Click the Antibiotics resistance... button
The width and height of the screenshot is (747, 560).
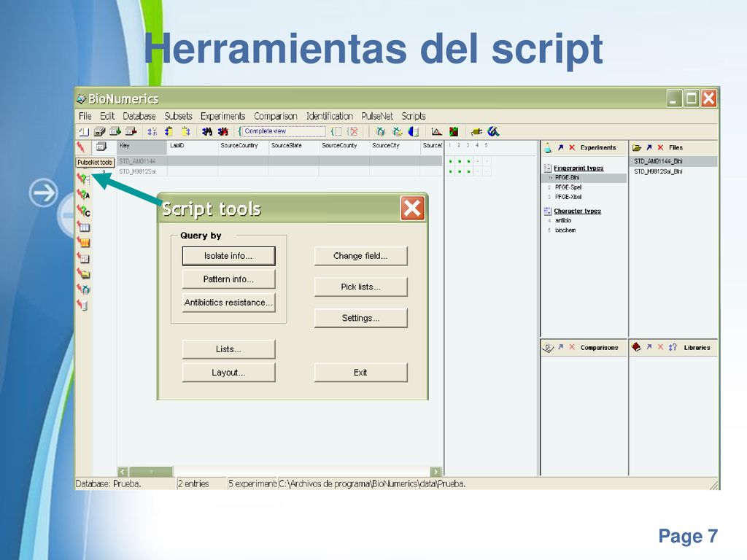click(x=228, y=303)
